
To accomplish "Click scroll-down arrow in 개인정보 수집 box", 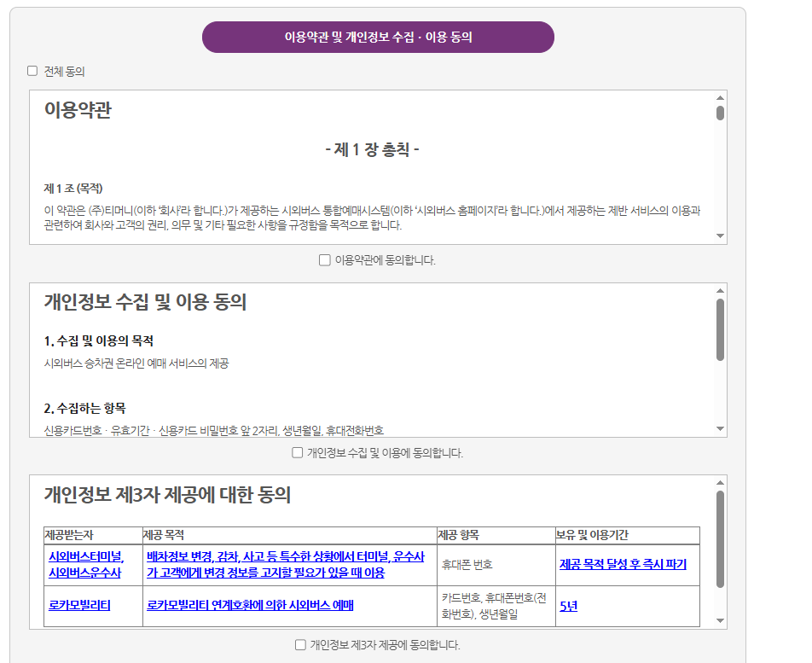I will tap(720, 429).
